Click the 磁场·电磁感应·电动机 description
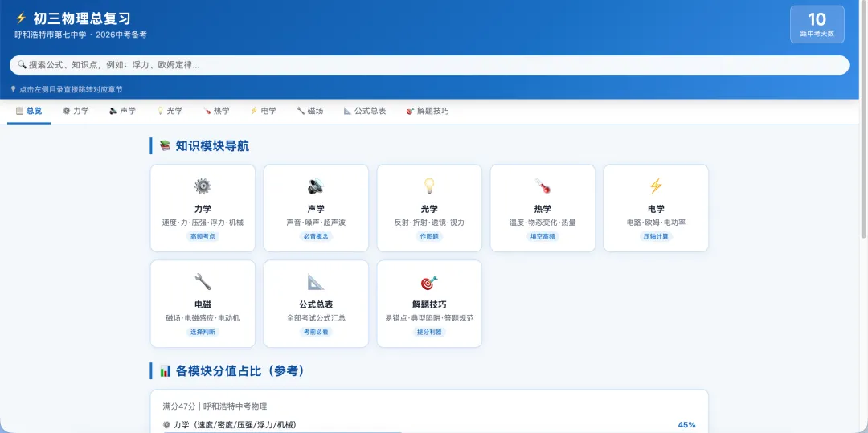 pos(203,318)
